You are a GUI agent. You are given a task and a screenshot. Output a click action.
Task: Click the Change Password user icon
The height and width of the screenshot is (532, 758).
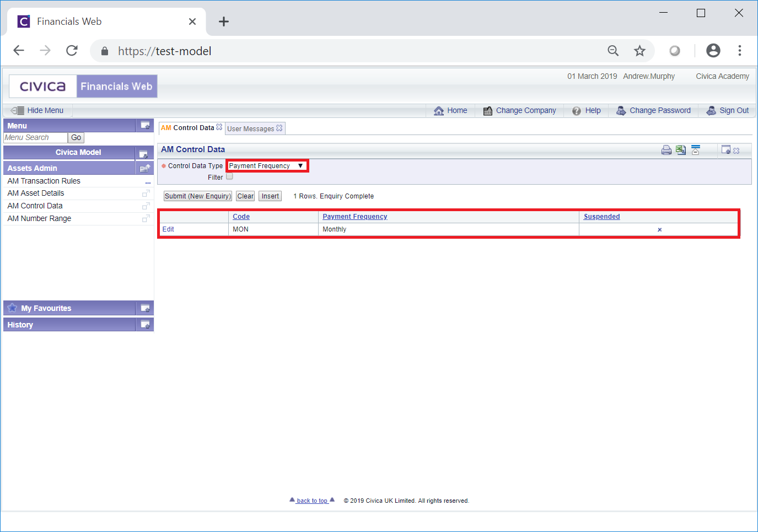point(621,111)
